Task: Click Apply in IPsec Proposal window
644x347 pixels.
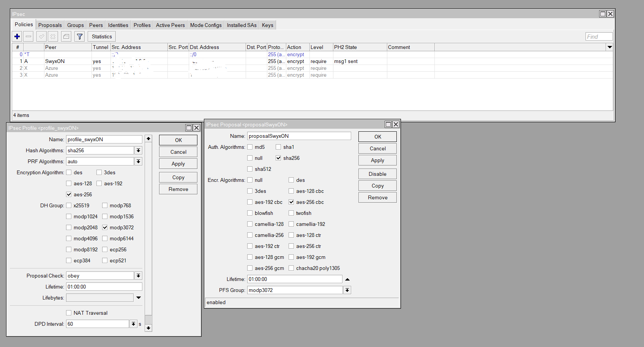Action: coord(377,160)
